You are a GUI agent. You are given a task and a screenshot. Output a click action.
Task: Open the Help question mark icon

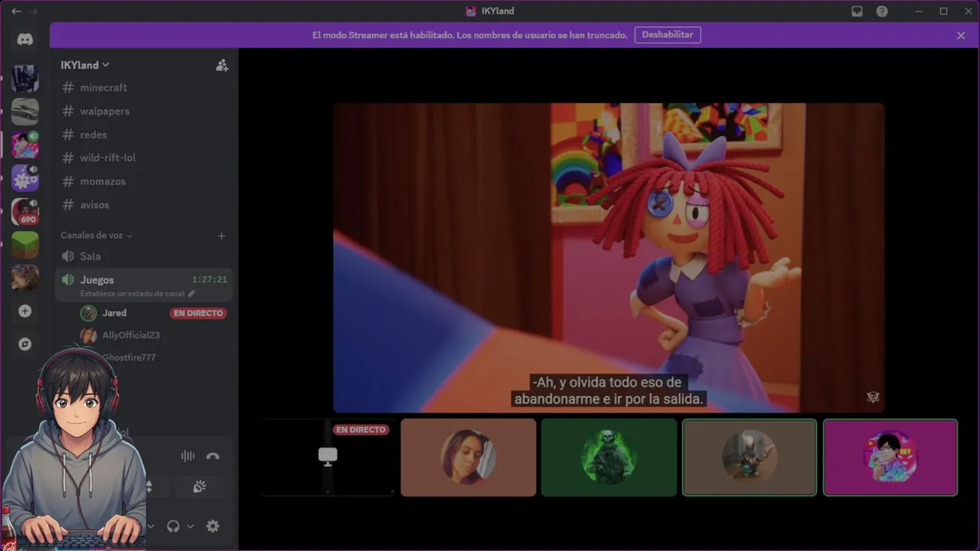point(882,11)
